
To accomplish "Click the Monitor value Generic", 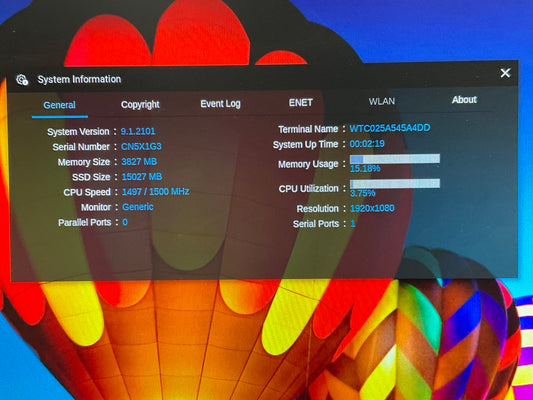I will tap(138, 207).
